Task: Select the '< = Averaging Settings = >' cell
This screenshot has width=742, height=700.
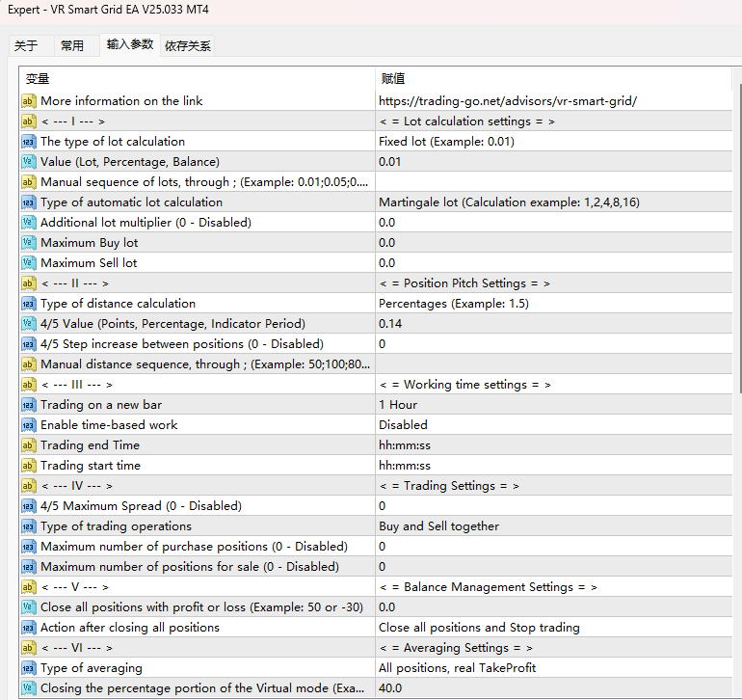Action: tap(554, 648)
